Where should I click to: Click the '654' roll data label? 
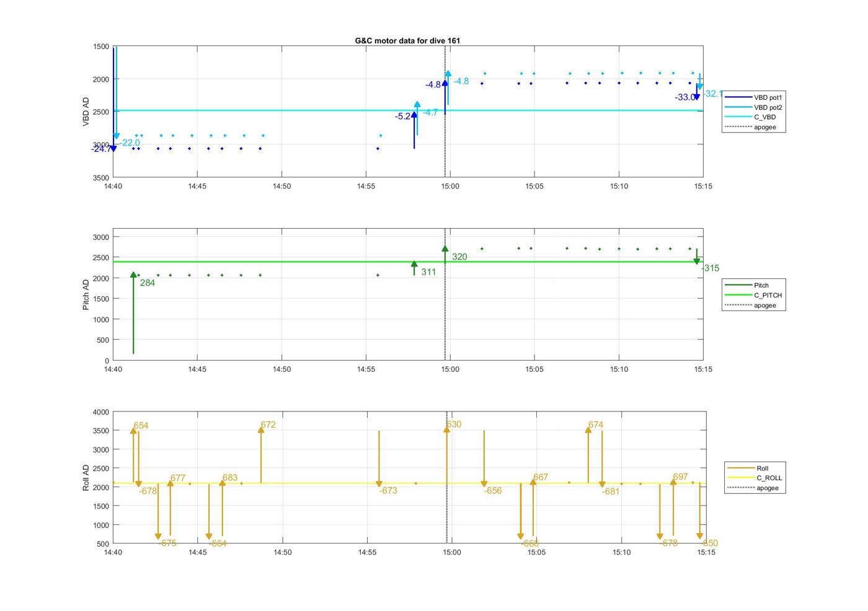tap(141, 426)
